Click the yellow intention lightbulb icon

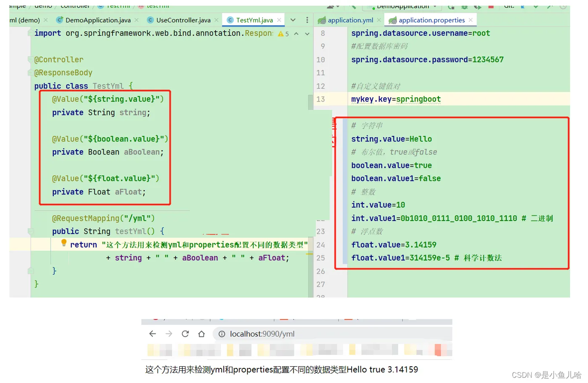point(64,242)
